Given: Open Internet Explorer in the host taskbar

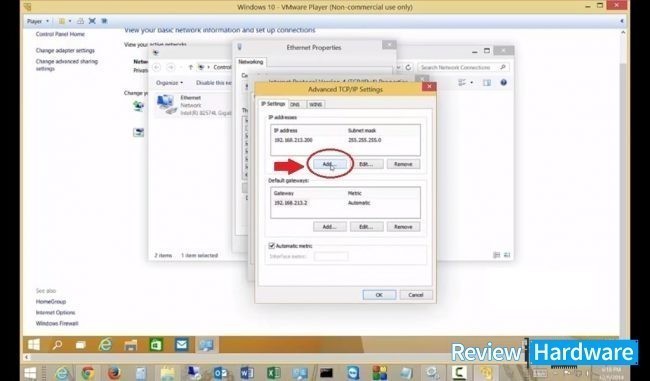Looking at the screenshot, I should pyautogui.click(x=62, y=373).
